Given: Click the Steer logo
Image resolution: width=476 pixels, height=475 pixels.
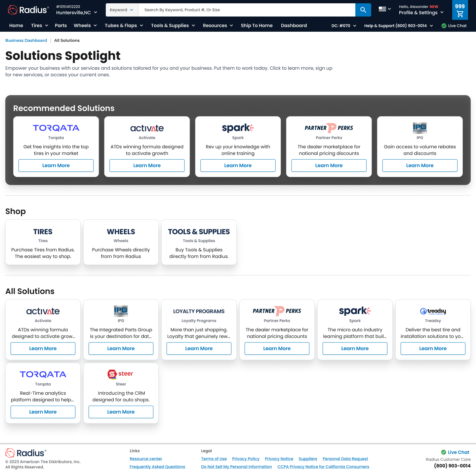Looking at the screenshot, I should click(120, 374).
